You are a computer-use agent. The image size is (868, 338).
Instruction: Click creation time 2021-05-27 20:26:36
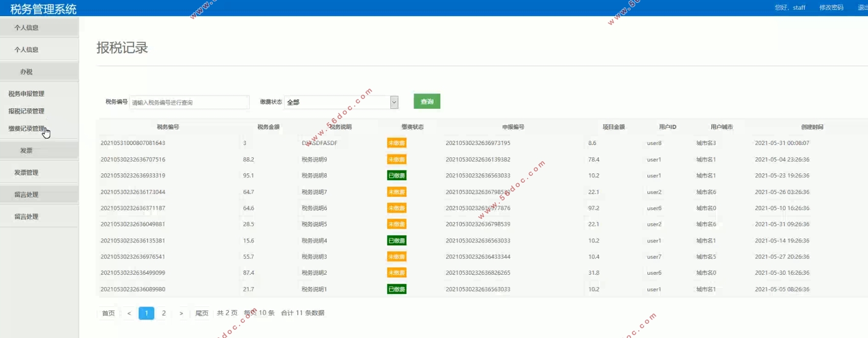[782, 257]
